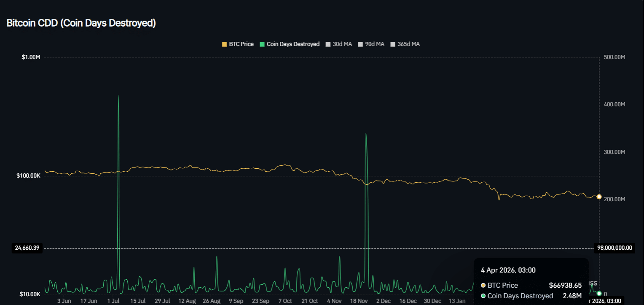Toggle the 30d MA legend series

(x=338, y=44)
